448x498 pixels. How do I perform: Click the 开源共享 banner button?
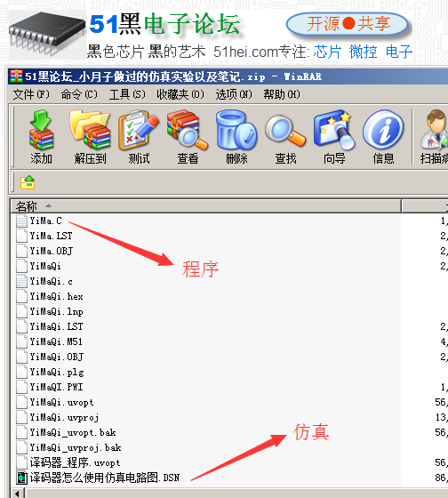point(348,24)
